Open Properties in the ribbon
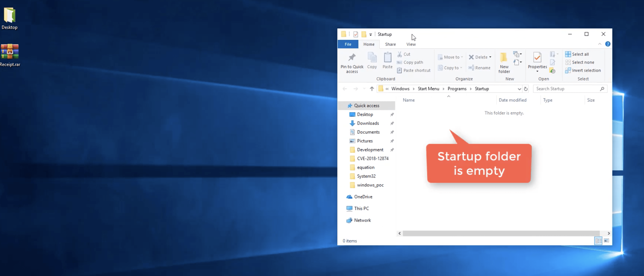 click(537, 62)
